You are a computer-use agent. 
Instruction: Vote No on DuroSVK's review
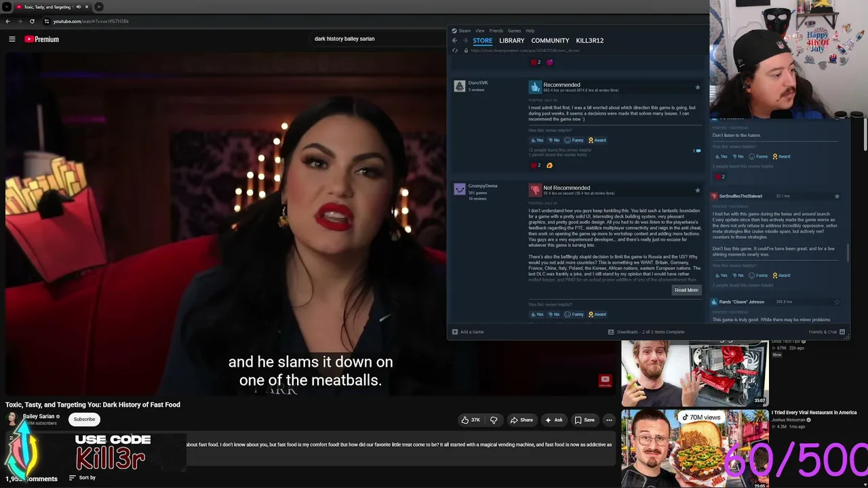pos(554,140)
